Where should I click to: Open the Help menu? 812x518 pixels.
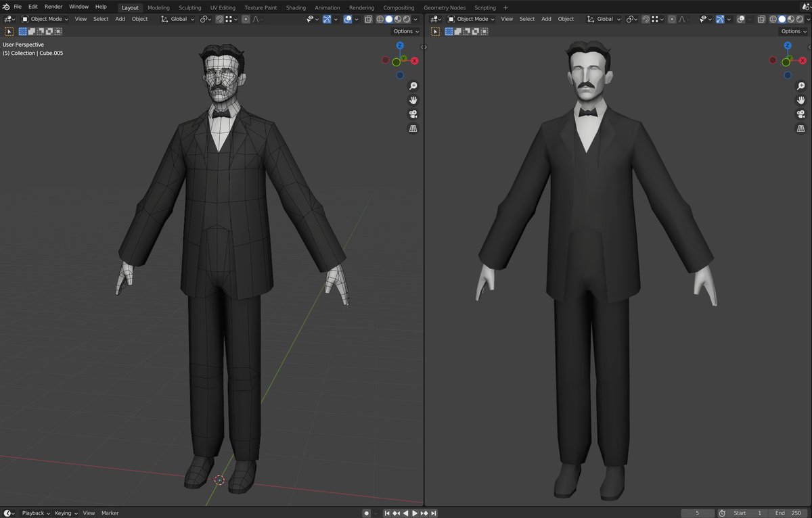(101, 7)
